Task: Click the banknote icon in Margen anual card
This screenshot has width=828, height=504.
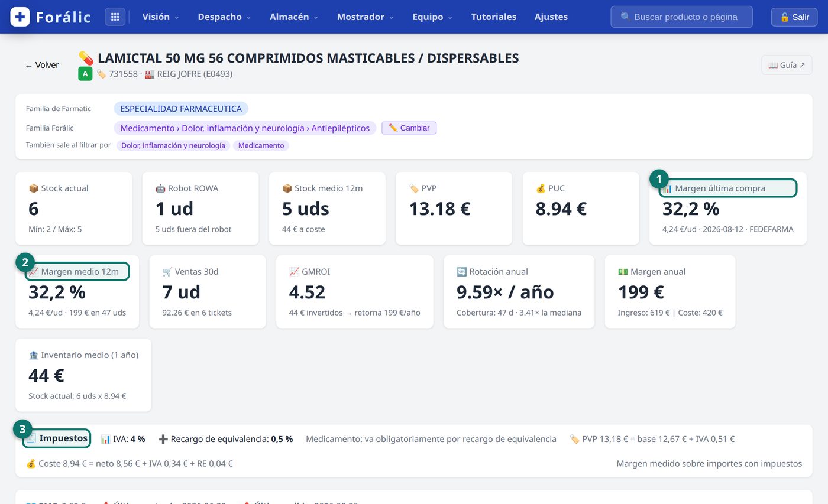Action: 623,272
